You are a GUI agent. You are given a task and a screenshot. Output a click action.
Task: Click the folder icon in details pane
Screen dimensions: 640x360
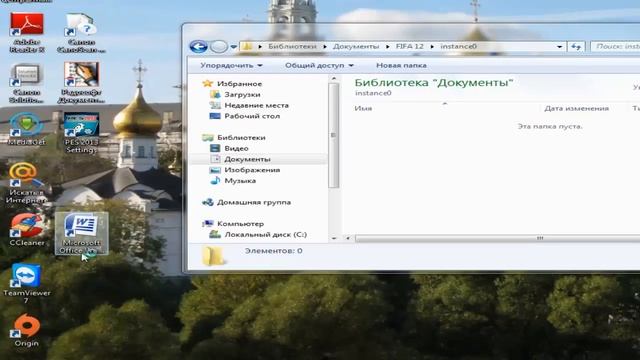click(x=213, y=256)
